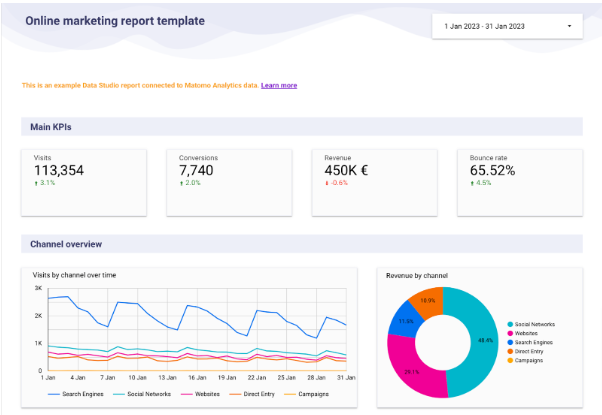Image resolution: width=602 pixels, height=415 pixels.
Task: Click the blue 11.5% donut segment
Action: click(x=405, y=322)
